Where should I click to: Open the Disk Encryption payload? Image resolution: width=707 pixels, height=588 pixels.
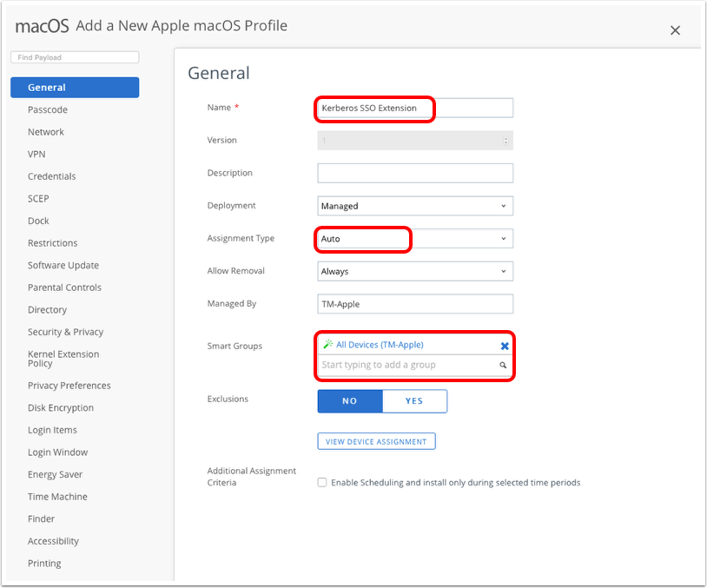point(60,408)
